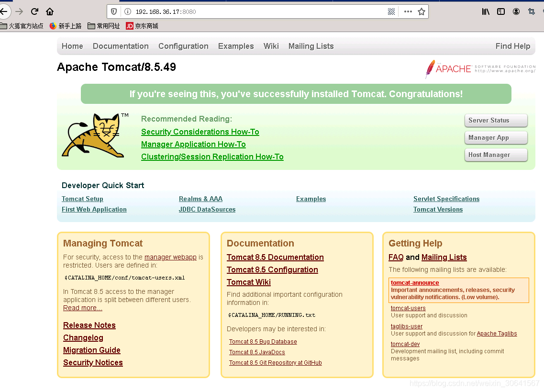Open the Servlet Specifications link
544x392 pixels.
click(x=446, y=199)
